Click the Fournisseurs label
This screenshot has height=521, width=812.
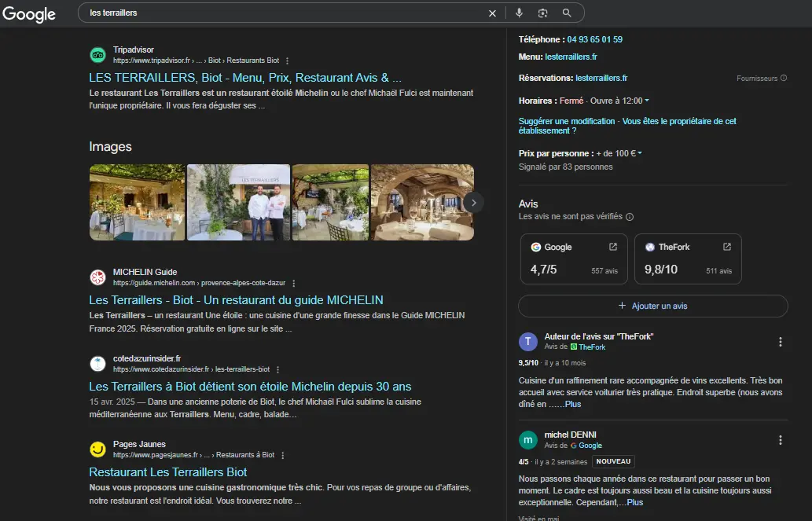click(757, 79)
